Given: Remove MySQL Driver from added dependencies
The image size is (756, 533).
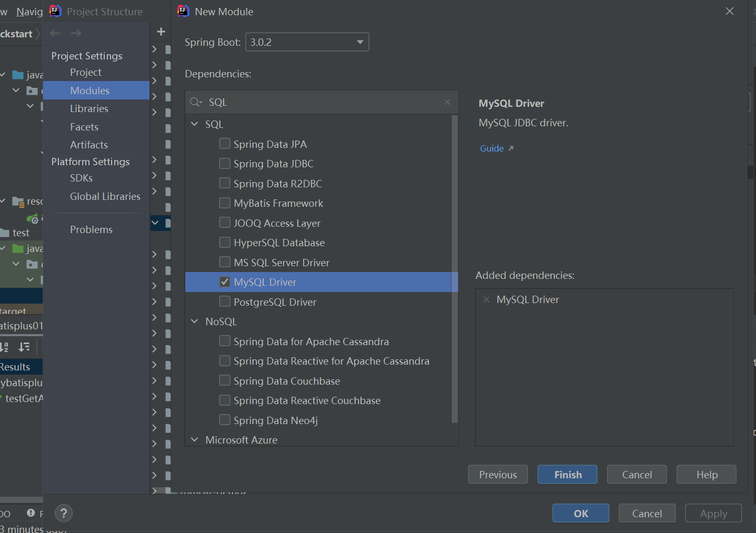Looking at the screenshot, I should tap(486, 299).
